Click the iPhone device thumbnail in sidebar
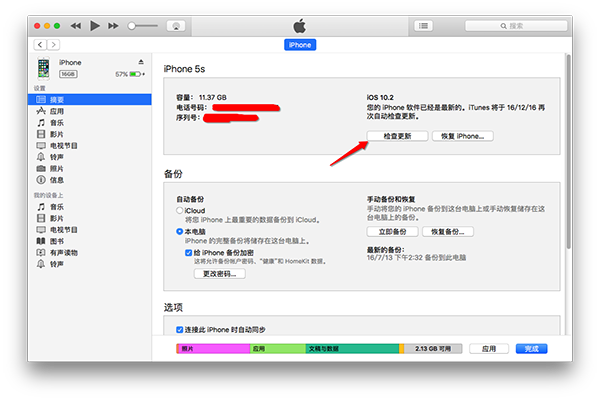This screenshot has width=600, height=400. click(44, 69)
